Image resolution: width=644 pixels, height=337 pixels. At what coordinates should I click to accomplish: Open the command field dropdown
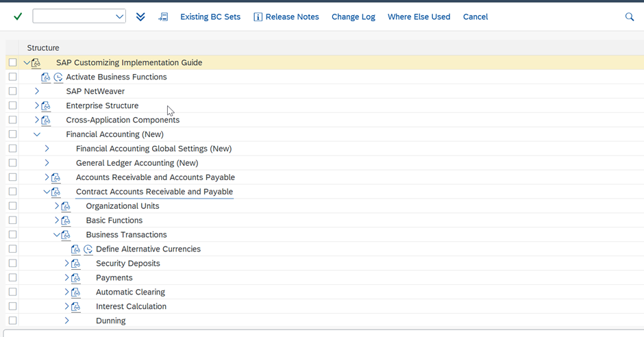click(119, 17)
